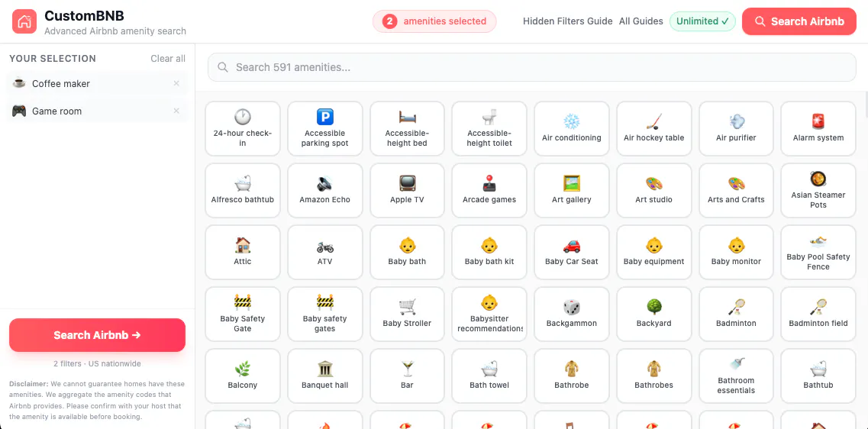Select the Baby bath kit amenity
Image resolution: width=868 pixels, height=429 pixels.
point(489,253)
